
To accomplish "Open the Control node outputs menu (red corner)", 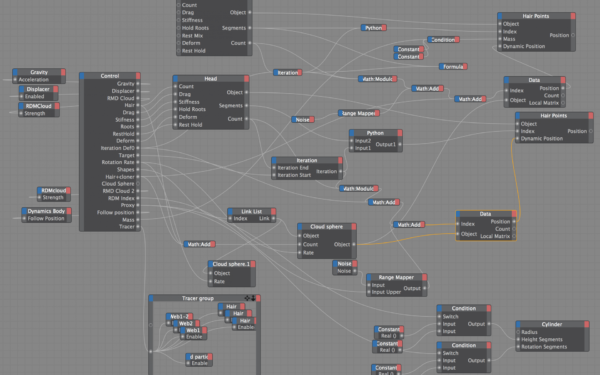I will click(138, 76).
